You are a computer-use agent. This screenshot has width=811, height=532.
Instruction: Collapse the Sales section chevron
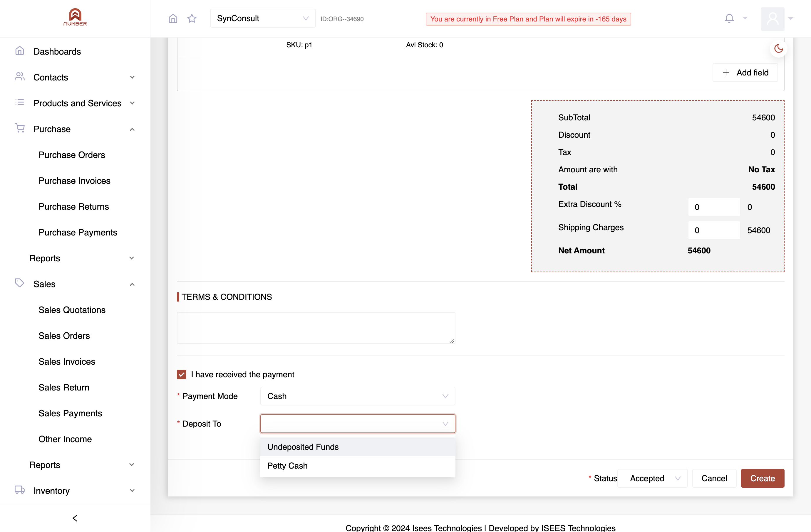click(x=132, y=284)
